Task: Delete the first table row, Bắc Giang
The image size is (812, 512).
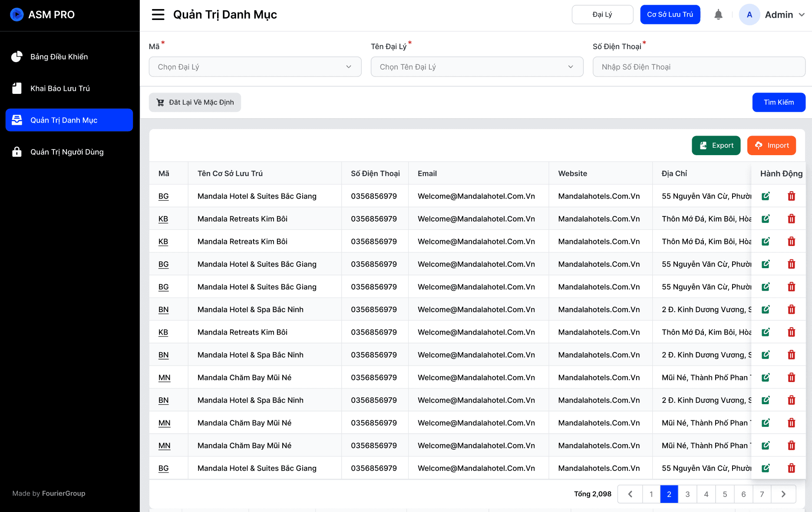Action: [791, 196]
